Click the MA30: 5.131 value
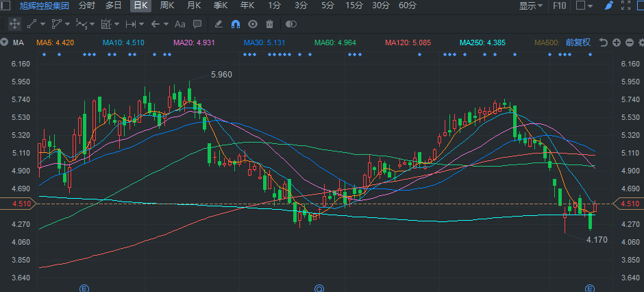Image resolution: width=644 pixels, height=292 pixels. pyautogui.click(x=264, y=42)
